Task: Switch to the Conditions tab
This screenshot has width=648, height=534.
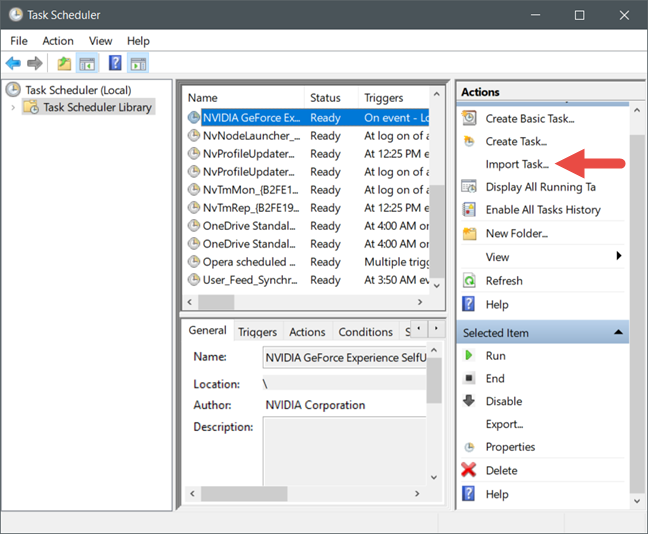Action: [x=365, y=331]
